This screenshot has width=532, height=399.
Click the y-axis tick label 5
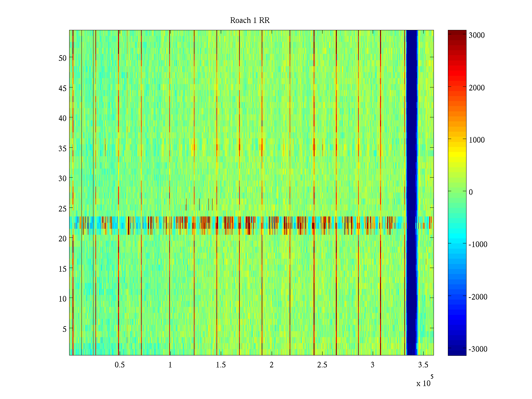tap(65, 329)
